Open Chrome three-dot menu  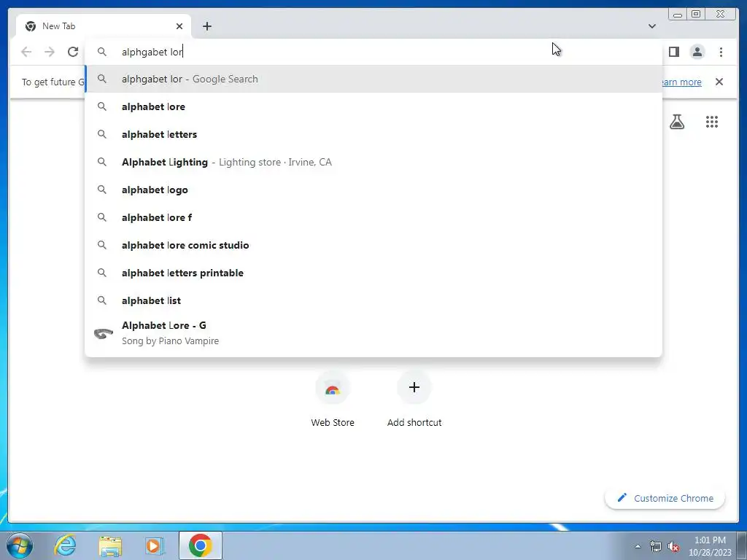coord(721,52)
